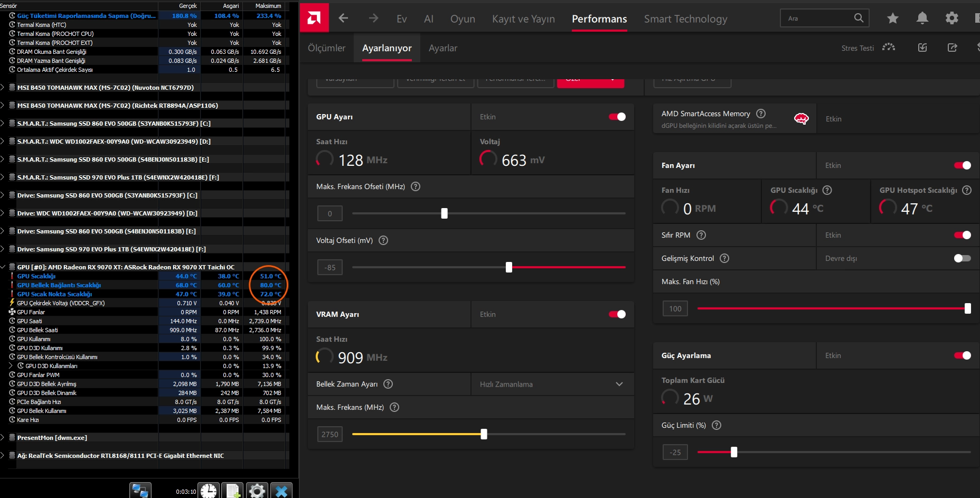Click help icon next to Voltaj Ofseti
The width and height of the screenshot is (980, 498).
pos(383,240)
